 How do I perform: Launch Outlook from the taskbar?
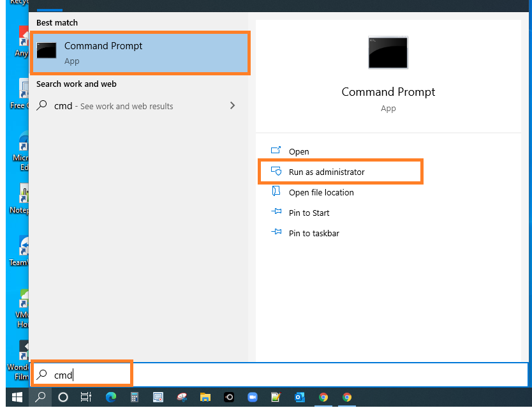coord(300,397)
